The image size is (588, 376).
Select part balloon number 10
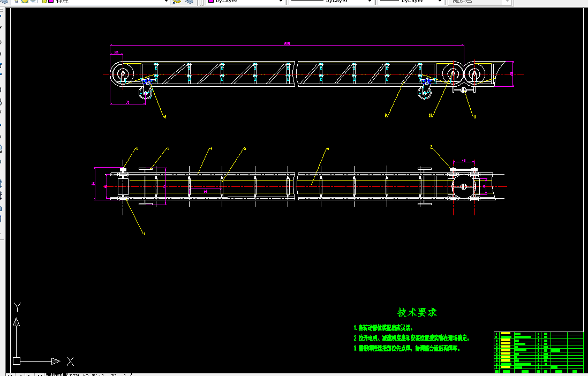coord(431,116)
